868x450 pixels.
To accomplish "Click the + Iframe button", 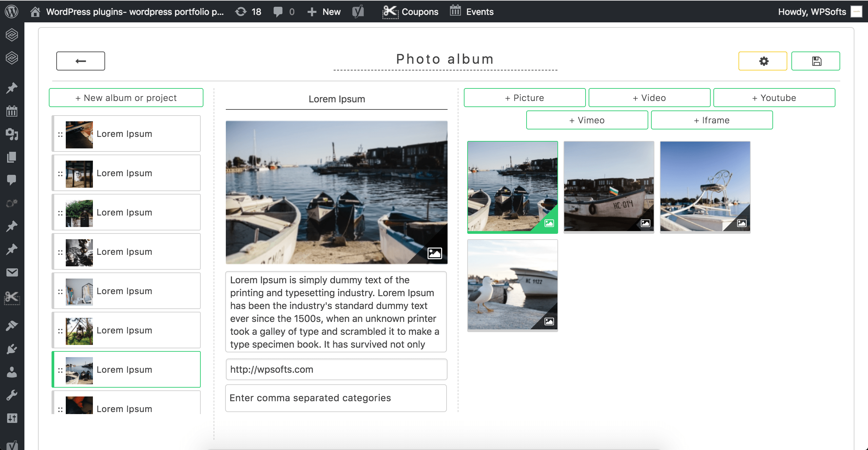I will (712, 120).
